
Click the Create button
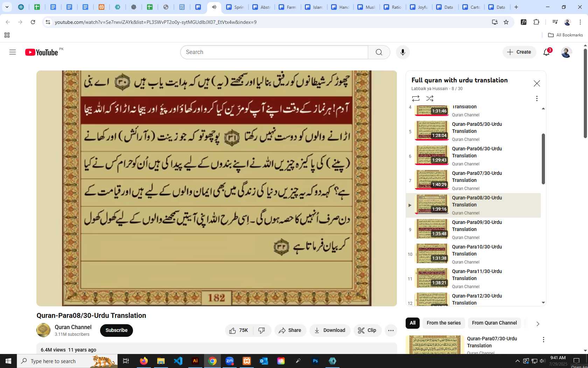pos(519,52)
